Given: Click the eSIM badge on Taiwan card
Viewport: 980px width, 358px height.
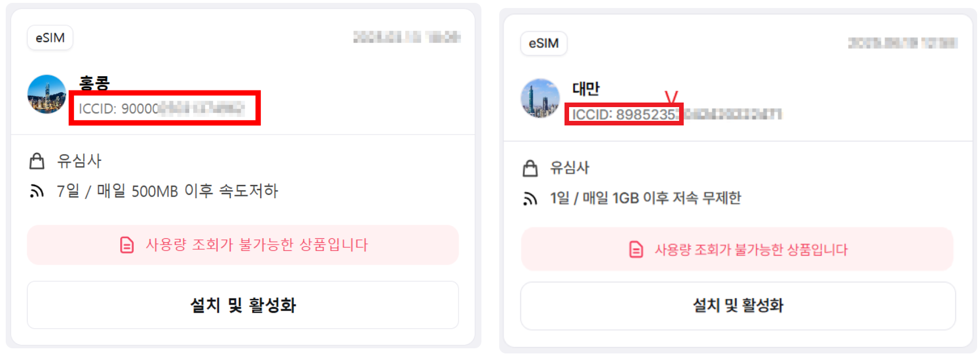Looking at the screenshot, I should click(543, 44).
